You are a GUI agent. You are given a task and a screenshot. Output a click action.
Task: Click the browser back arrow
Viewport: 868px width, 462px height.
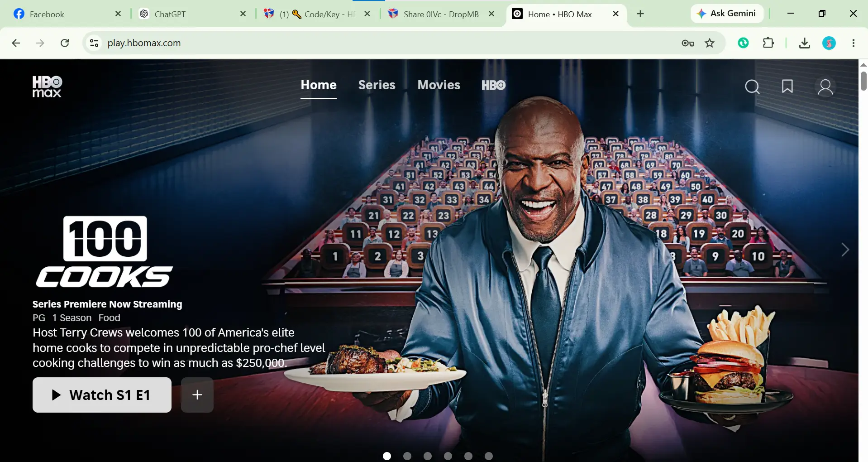click(16, 43)
